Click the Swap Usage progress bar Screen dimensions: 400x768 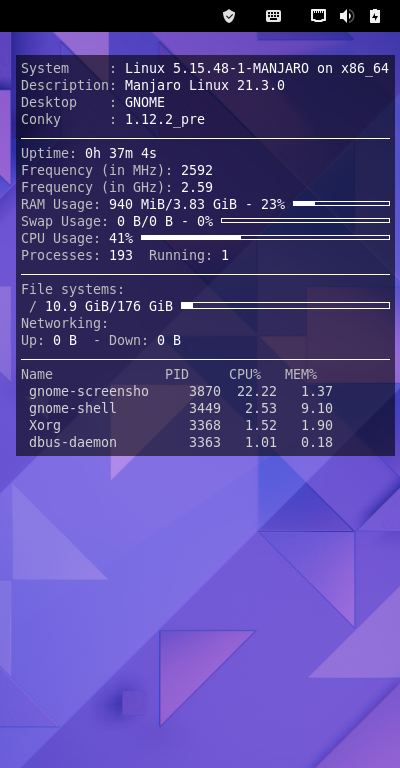click(x=306, y=220)
